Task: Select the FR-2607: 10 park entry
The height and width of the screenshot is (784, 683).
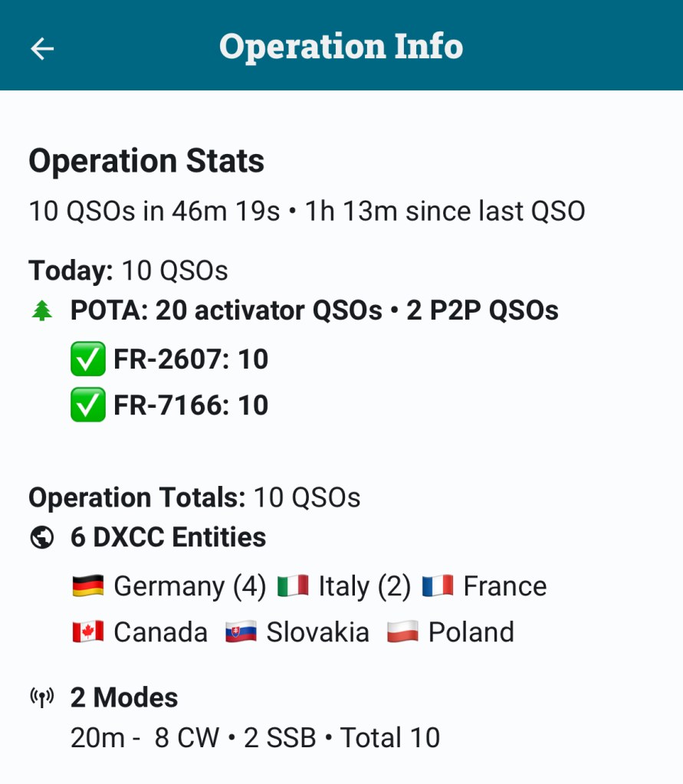Action: (x=191, y=359)
